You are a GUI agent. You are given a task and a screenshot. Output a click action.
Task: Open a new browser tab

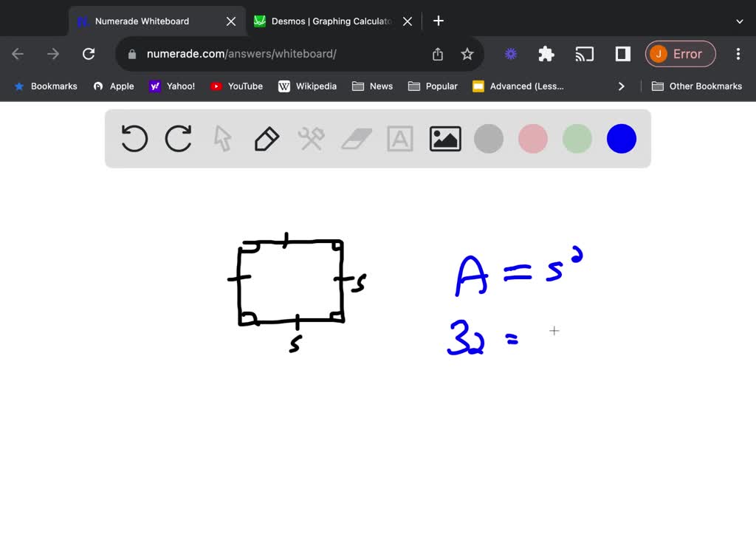tap(438, 21)
